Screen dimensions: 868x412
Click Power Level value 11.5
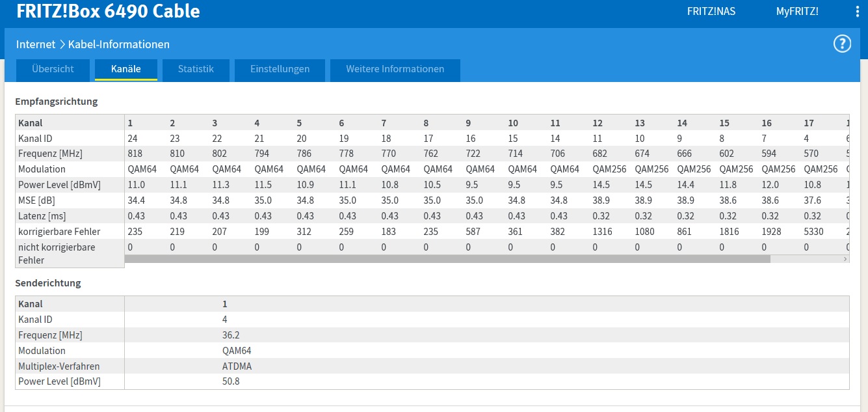point(263,185)
